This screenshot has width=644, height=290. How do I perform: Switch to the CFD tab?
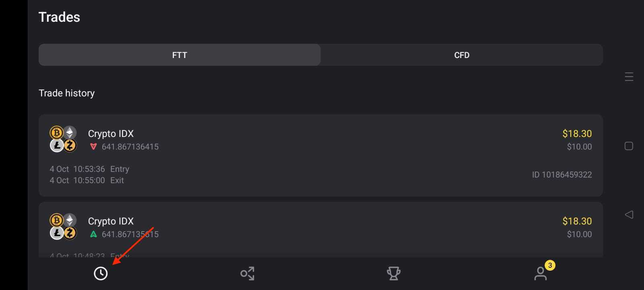(462, 55)
